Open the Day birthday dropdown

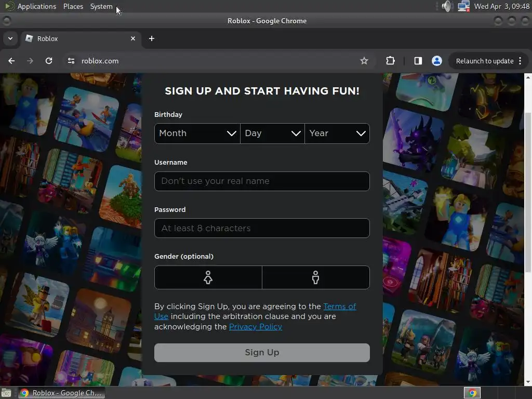[272, 134]
